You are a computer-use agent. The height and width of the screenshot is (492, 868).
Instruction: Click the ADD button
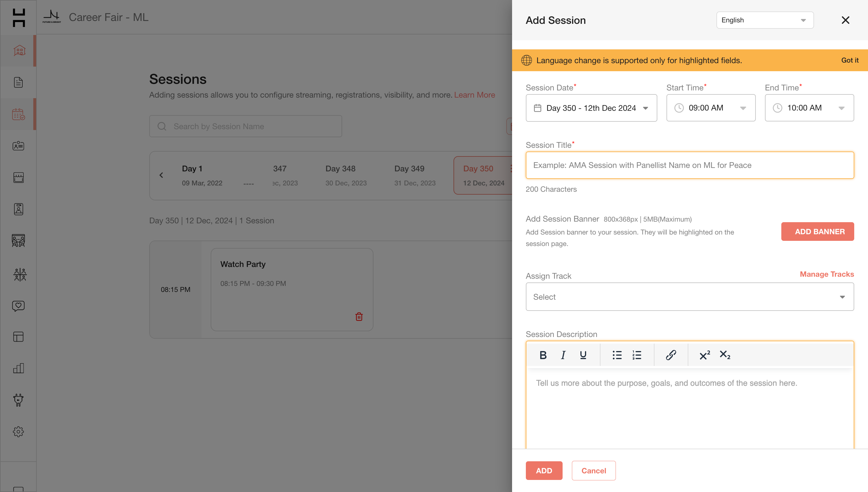544,471
